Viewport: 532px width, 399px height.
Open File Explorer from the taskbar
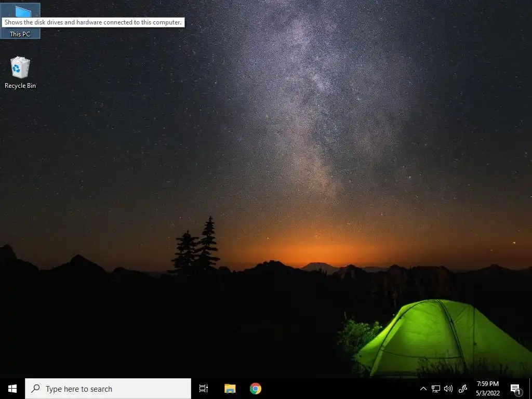(230, 389)
